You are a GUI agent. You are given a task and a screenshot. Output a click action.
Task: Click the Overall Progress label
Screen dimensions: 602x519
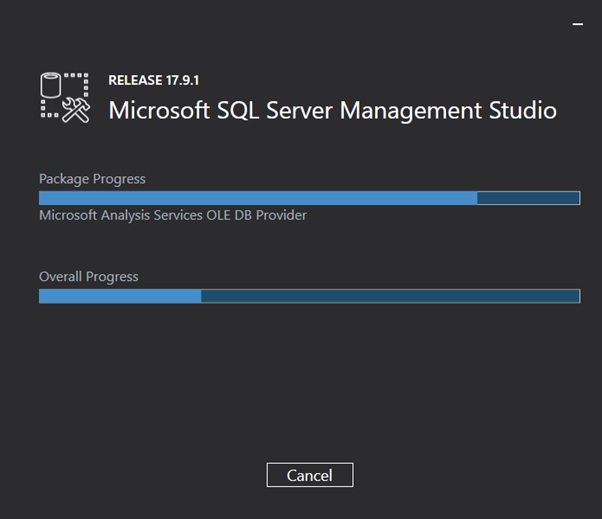click(89, 277)
